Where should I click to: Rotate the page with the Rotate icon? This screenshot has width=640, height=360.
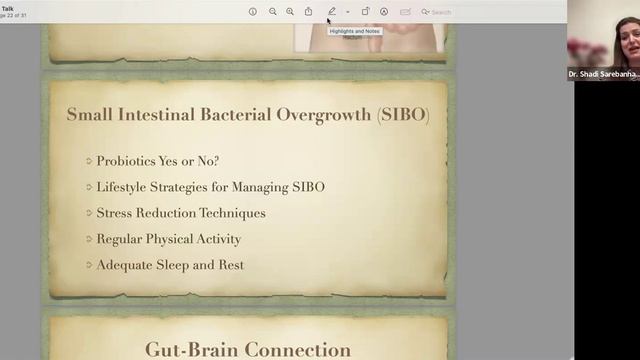coord(365,11)
